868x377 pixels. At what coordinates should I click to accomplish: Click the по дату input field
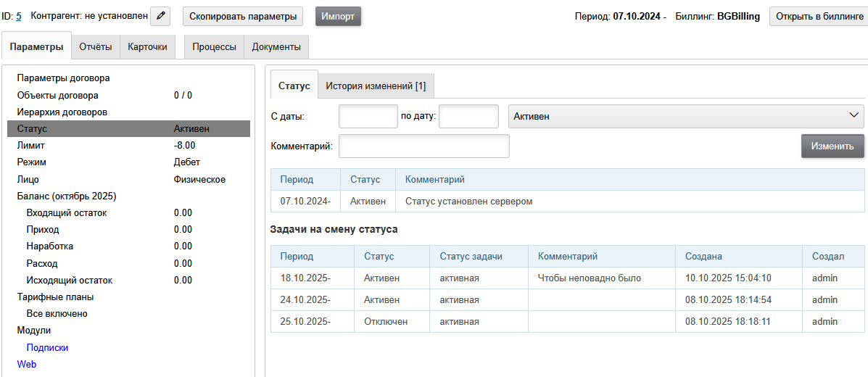(468, 116)
